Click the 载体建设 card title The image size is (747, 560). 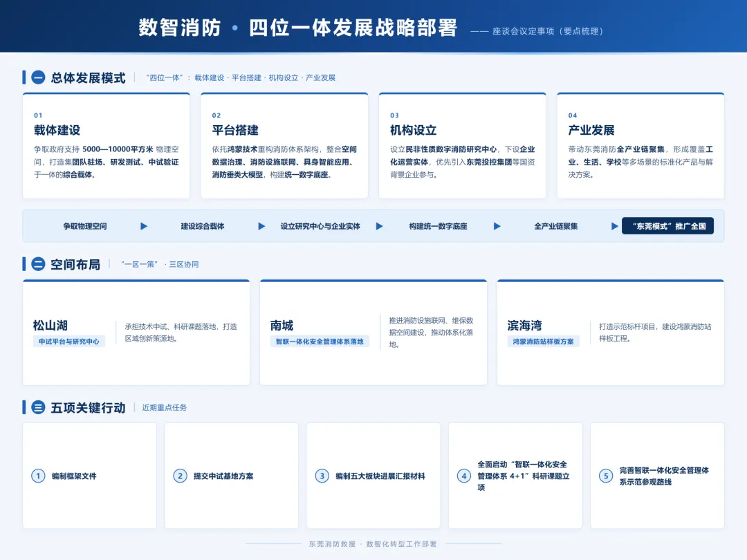click(x=57, y=130)
